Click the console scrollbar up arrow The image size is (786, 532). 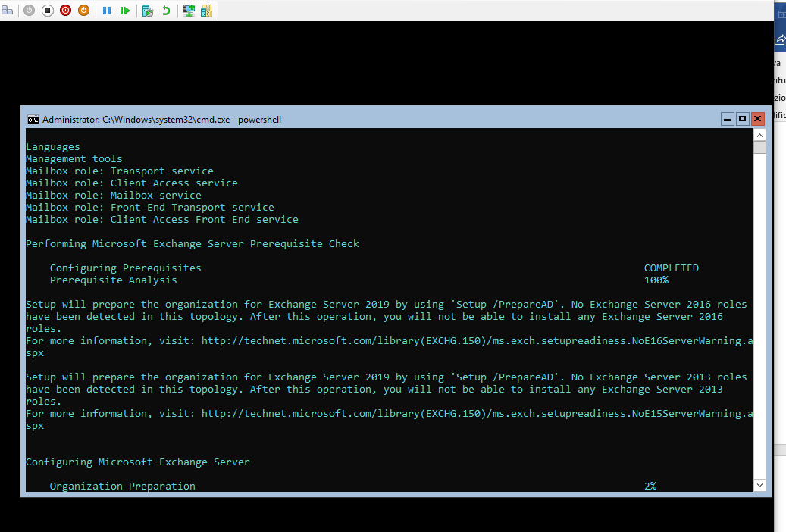pos(760,135)
